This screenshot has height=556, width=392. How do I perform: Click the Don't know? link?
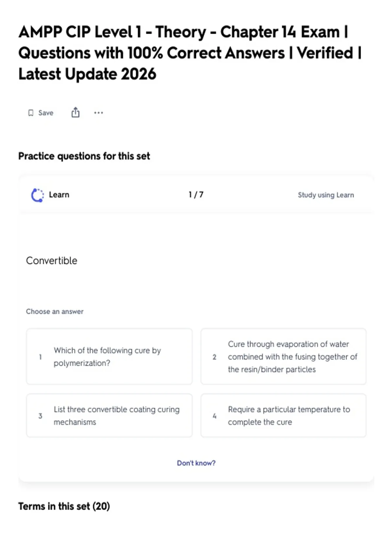point(196,463)
